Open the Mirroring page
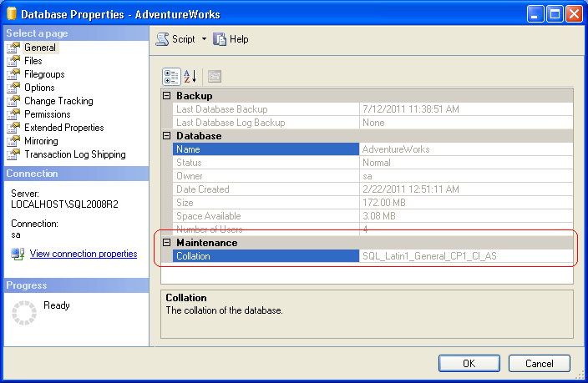Screen dimensions: 588x383 (x=41, y=141)
